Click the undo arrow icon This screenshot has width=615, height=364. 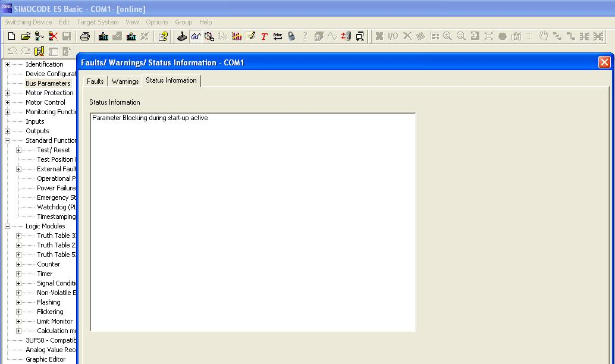(x=12, y=51)
